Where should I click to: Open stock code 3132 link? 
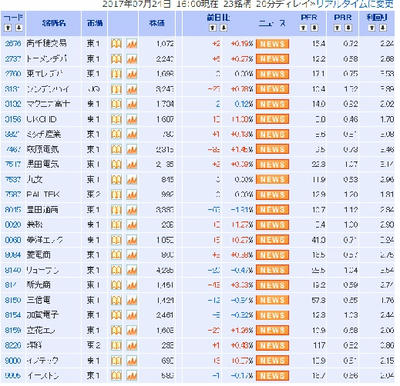pos(13,104)
